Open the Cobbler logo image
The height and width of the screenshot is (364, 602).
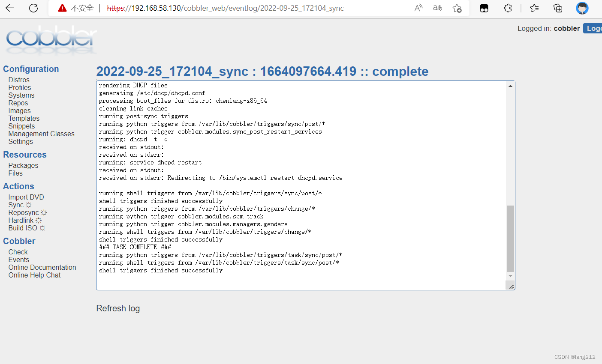pyautogui.click(x=51, y=40)
